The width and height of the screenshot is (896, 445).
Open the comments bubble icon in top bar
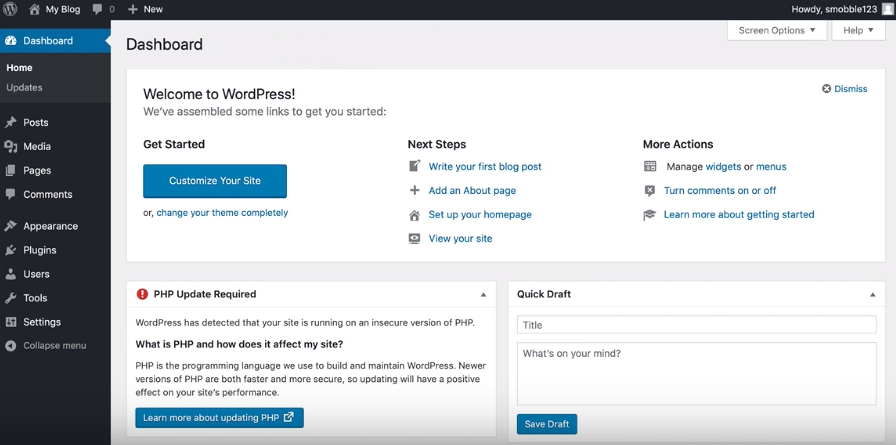98,9
